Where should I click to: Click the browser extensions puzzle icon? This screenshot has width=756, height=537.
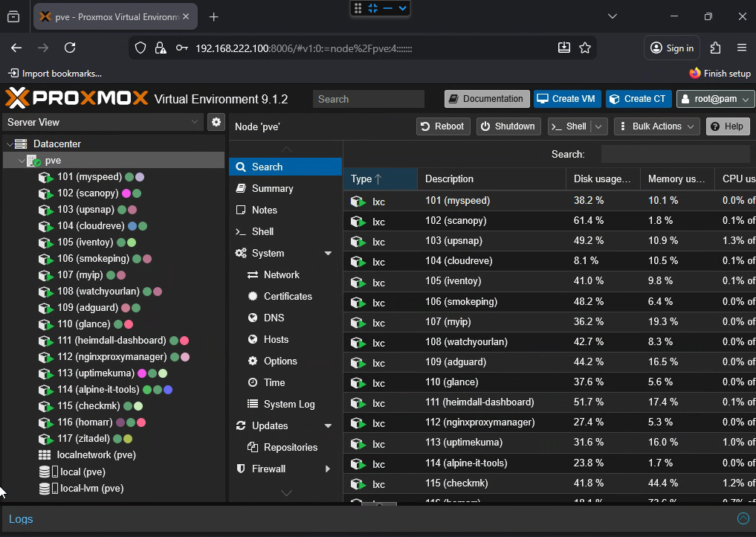(716, 48)
